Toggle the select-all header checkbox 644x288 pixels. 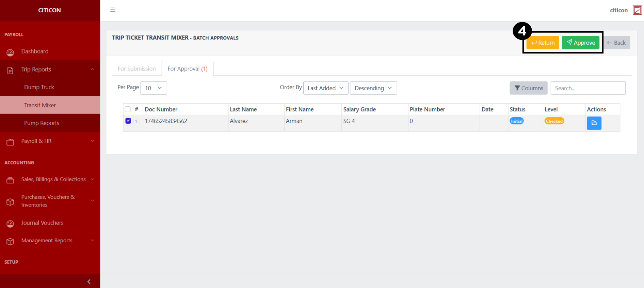pos(128,109)
